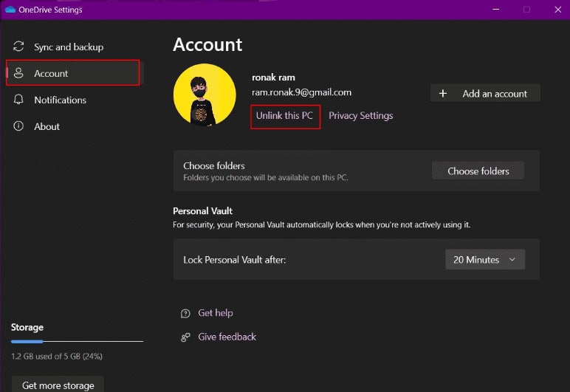Open Privacy Settings link
570x392 pixels.
coord(360,115)
